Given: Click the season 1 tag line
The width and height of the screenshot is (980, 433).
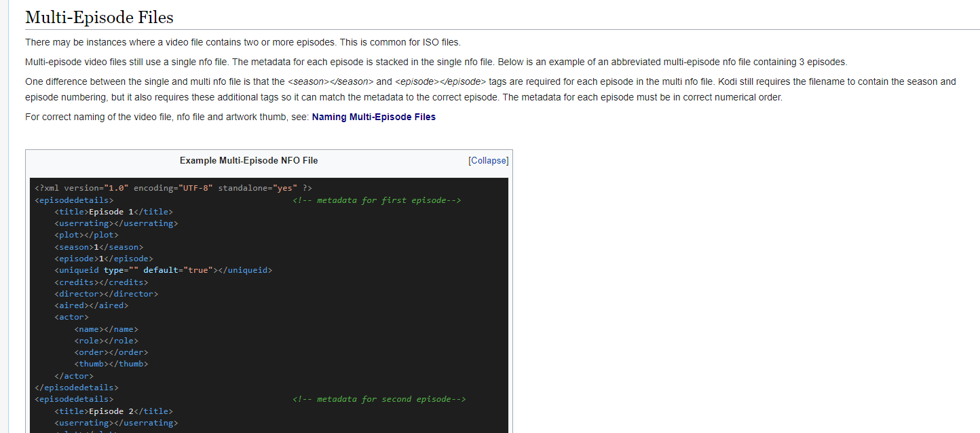Looking at the screenshot, I should click(98, 247).
